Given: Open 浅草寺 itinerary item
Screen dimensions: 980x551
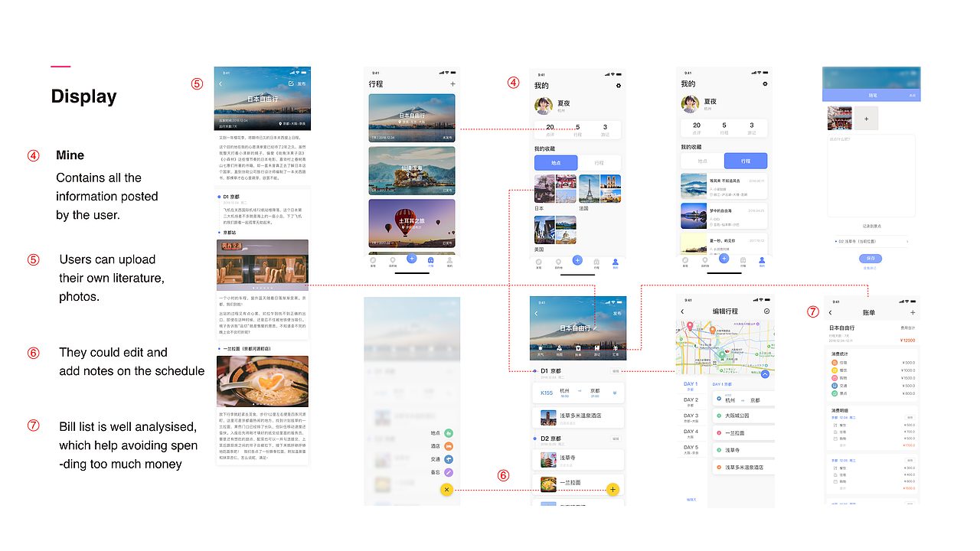Looking at the screenshot, I should (x=578, y=459).
